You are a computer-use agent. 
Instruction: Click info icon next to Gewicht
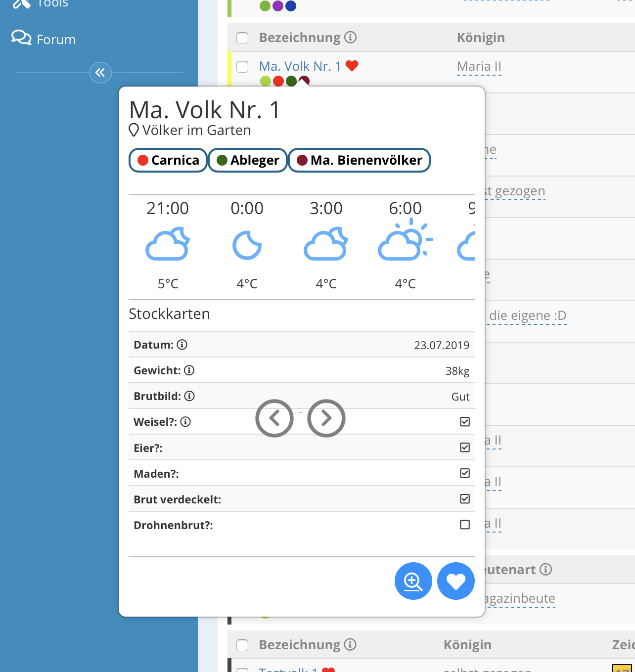click(x=189, y=370)
